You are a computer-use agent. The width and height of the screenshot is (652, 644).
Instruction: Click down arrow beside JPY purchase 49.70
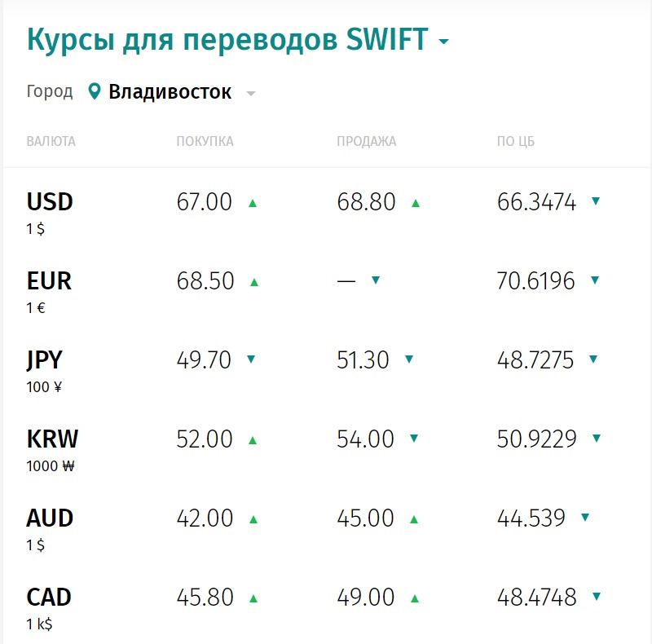point(251,359)
